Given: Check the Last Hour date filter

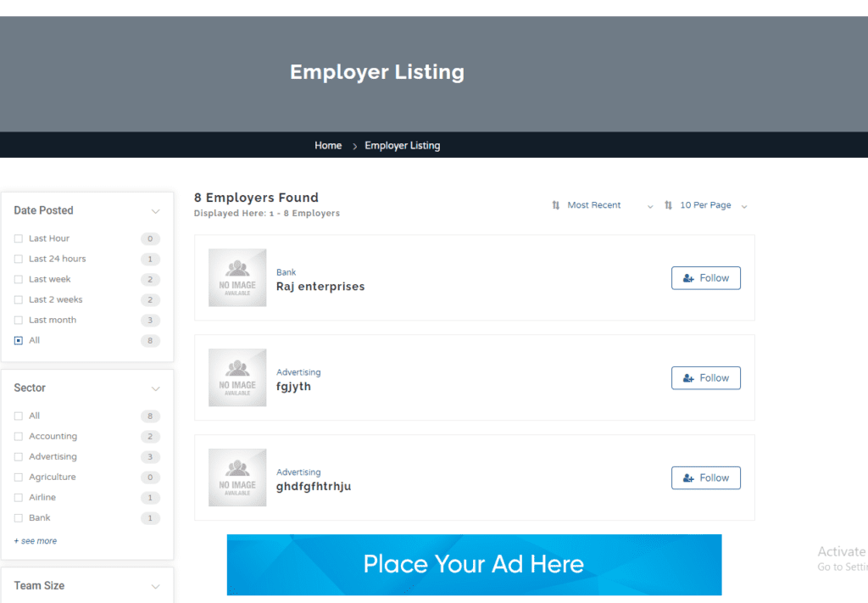Looking at the screenshot, I should click(x=19, y=239).
